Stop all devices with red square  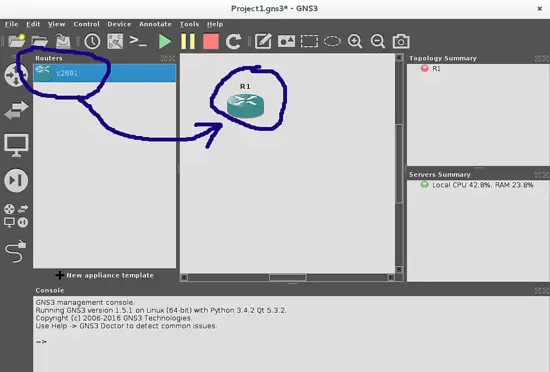(211, 41)
